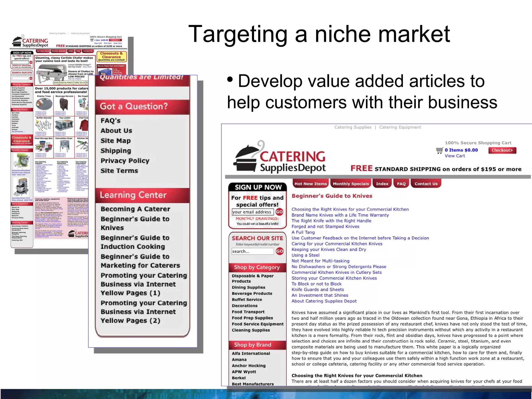Select Dining Supplies in Shop by Category
532x399 pixels.
pyautogui.click(x=249, y=287)
